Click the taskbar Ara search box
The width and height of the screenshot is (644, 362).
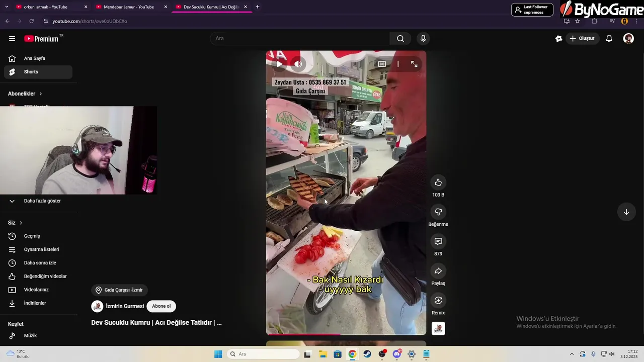[x=263, y=354]
